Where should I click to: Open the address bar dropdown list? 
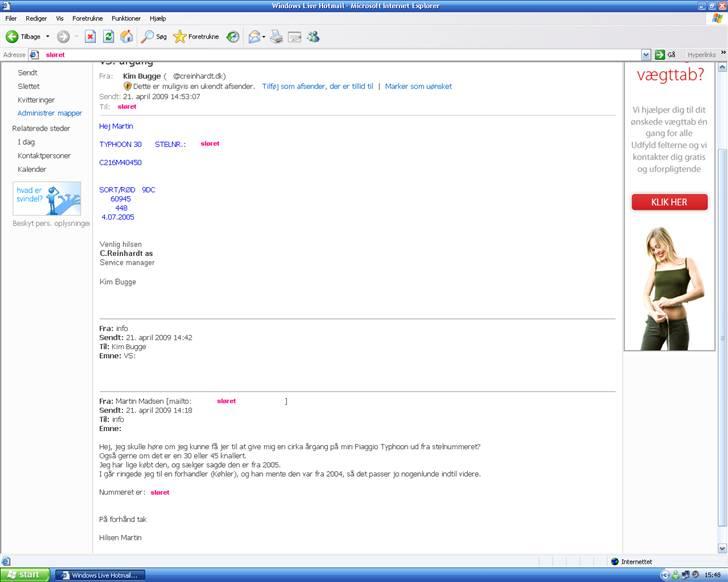(x=646, y=54)
